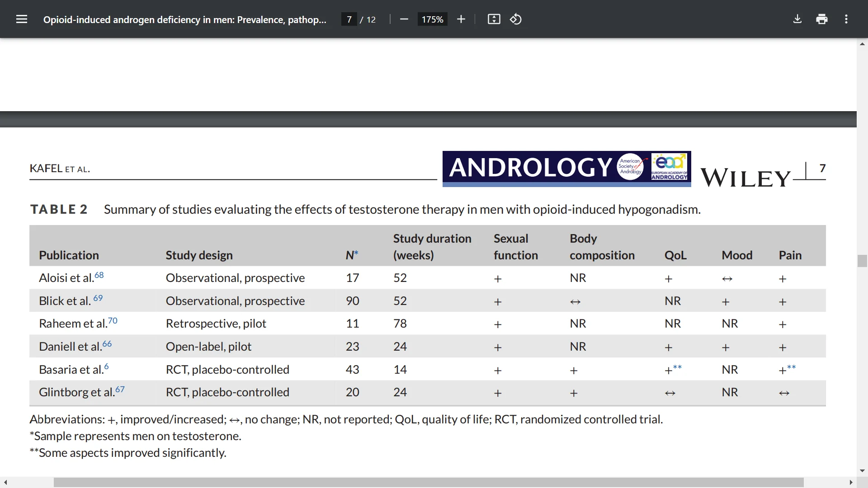
Task: Click 'Retrospective, pilot' study design cell
Action: (x=216, y=324)
